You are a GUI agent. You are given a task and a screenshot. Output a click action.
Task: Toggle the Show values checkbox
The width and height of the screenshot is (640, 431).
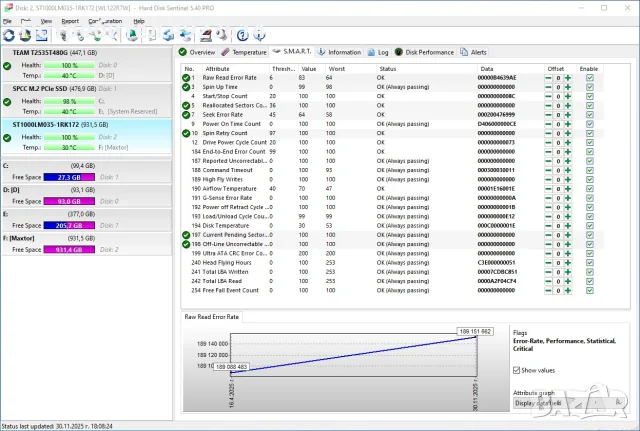(516, 370)
